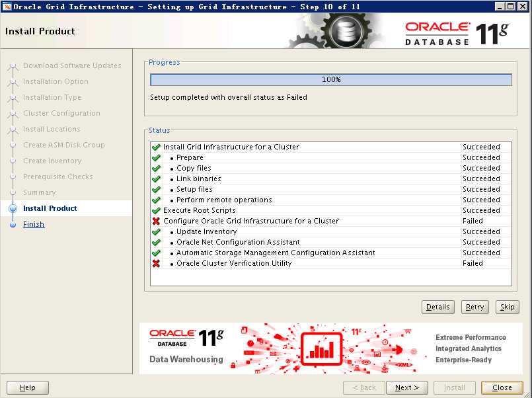Click green check beside Prepare
The width and height of the screenshot is (532, 398).
[156, 157]
